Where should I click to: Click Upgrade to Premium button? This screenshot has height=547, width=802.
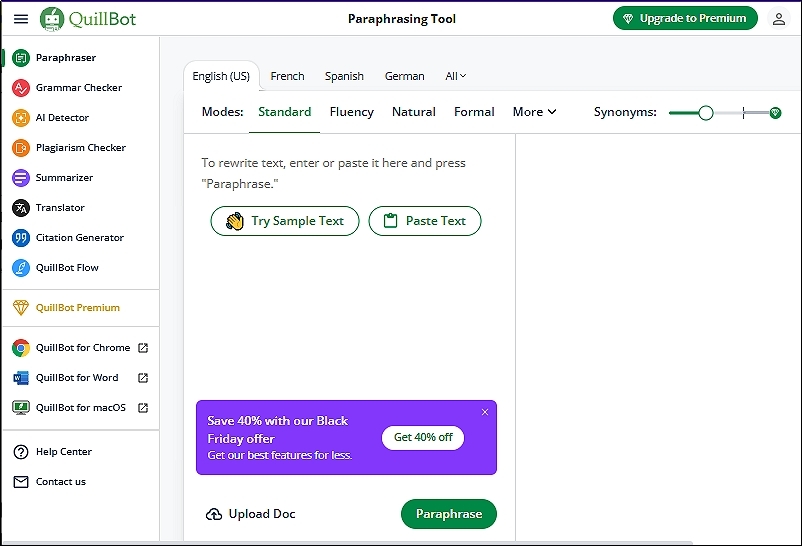[x=685, y=18]
